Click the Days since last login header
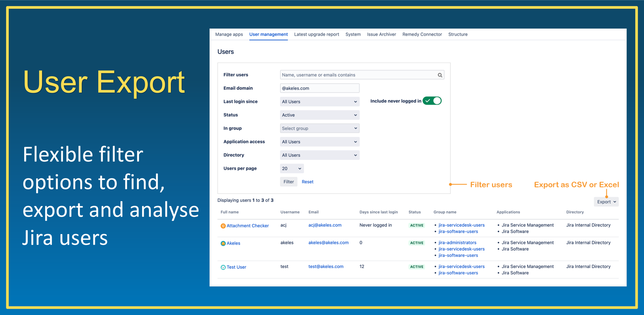 coord(378,212)
